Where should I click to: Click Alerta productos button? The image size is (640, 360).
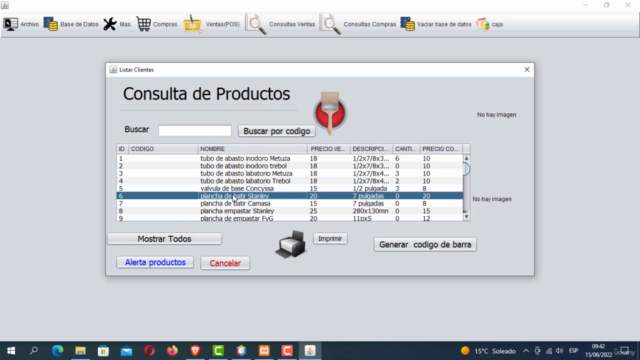[155, 262]
